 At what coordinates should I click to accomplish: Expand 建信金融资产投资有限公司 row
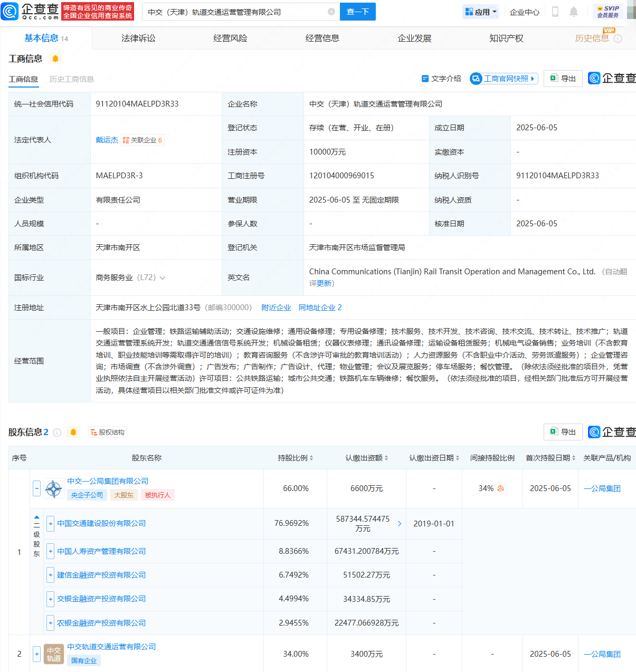point(51,575)
